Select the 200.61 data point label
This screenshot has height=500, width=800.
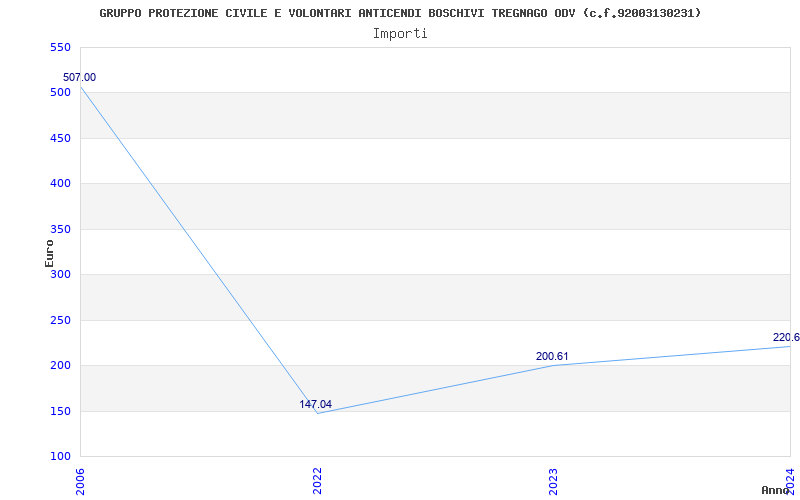click(552, 356)
